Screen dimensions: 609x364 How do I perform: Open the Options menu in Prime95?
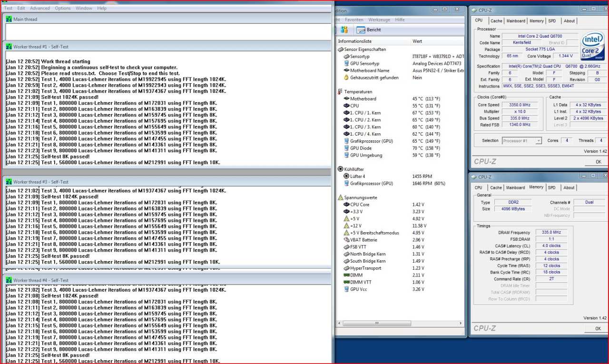(x=63, y=8)
